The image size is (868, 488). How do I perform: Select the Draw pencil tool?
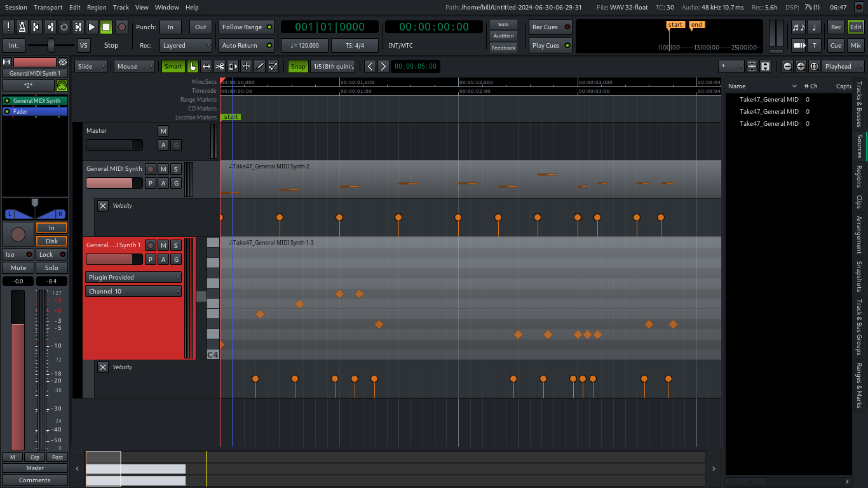point(259,66)
